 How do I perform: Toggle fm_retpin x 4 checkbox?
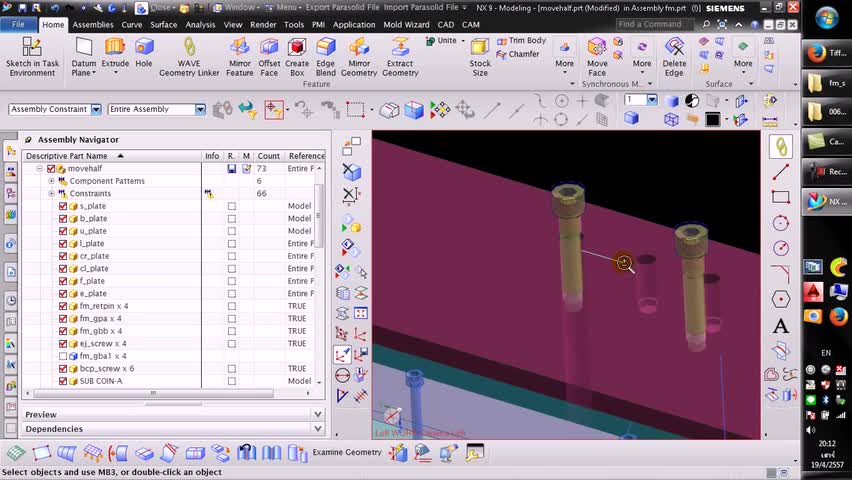tap(63, 306)
